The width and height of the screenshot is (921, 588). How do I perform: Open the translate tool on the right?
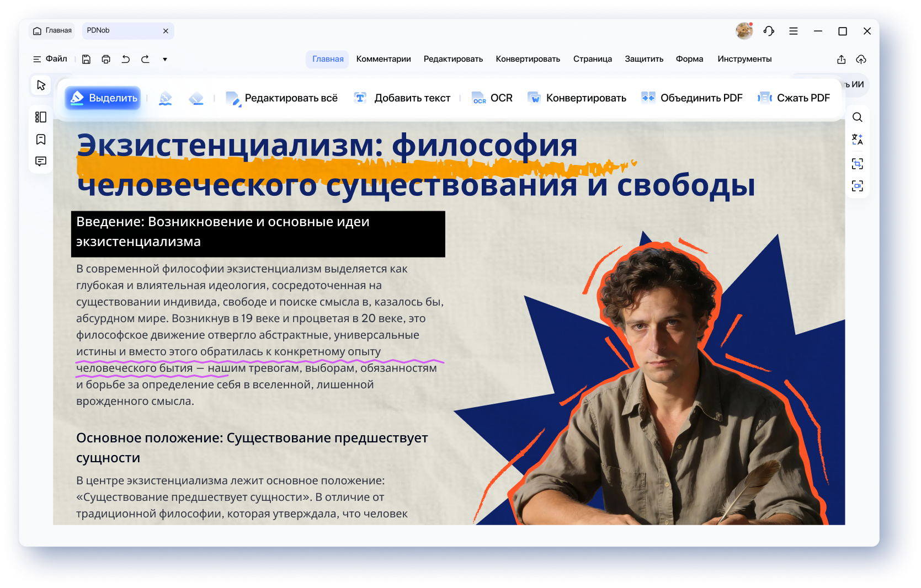857,140
